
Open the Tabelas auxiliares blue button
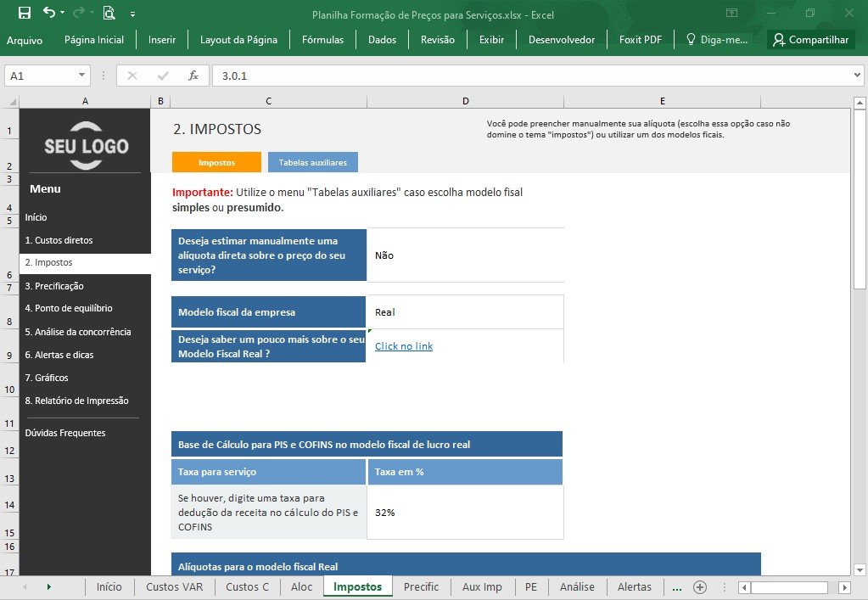tap(313, 162)
